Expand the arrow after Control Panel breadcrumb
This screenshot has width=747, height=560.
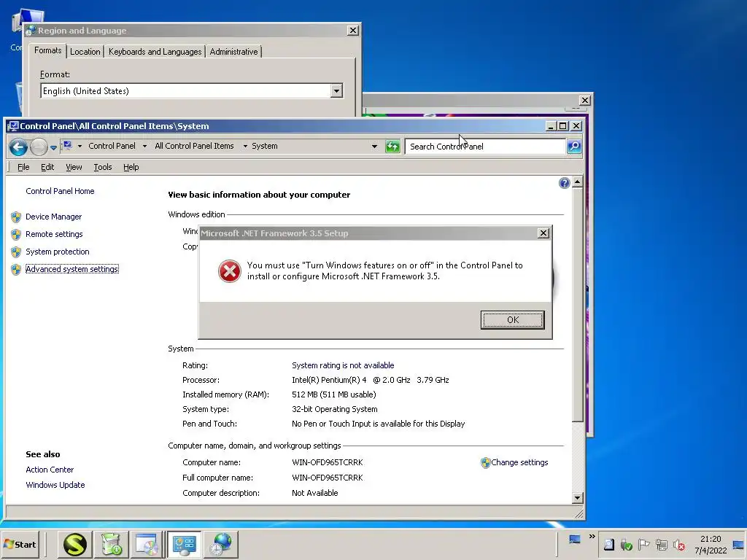click(144, 146)
